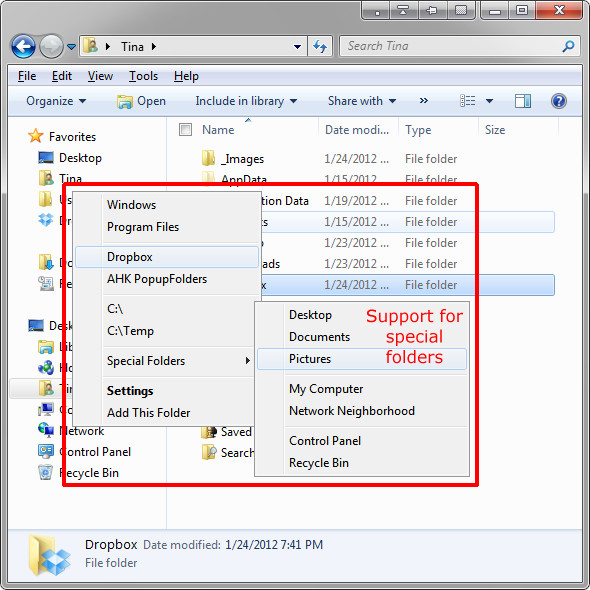Change view with the view icon
This screenshot has width=590, height=590.
(468, 100)
